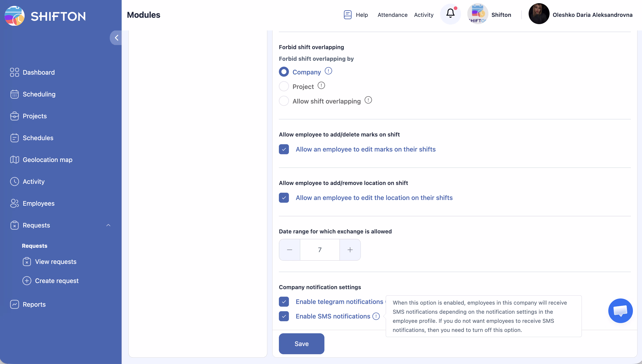
Task: Collapse the sidebar with arrow button
Action: click(116, 38)
